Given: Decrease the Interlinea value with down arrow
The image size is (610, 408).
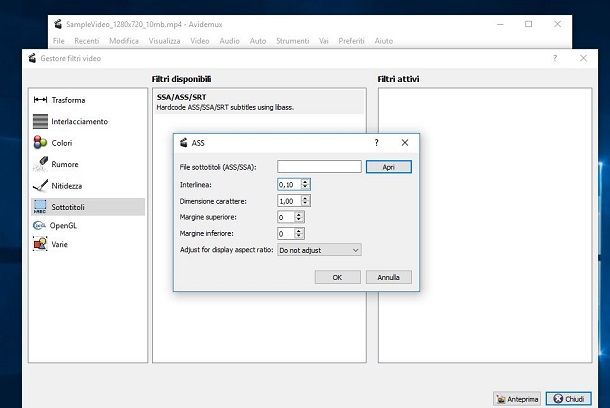Looking at the screenshot, I should 305,187.
